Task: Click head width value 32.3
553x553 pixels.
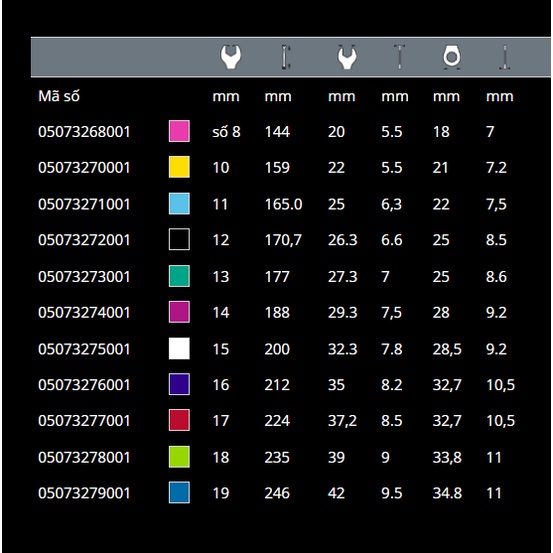Action: tap(342, 349)
